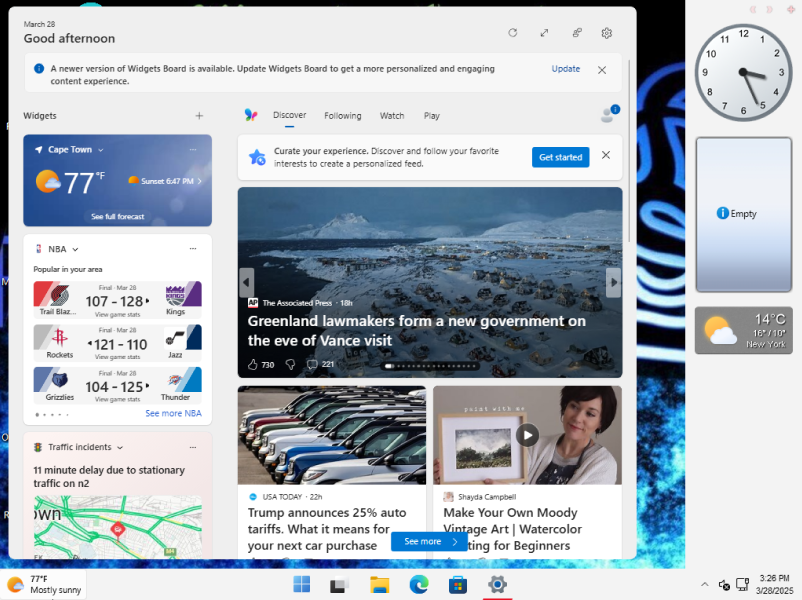
Task: Read the 11 minute delay traffic alert
Action: coord(109,477)
